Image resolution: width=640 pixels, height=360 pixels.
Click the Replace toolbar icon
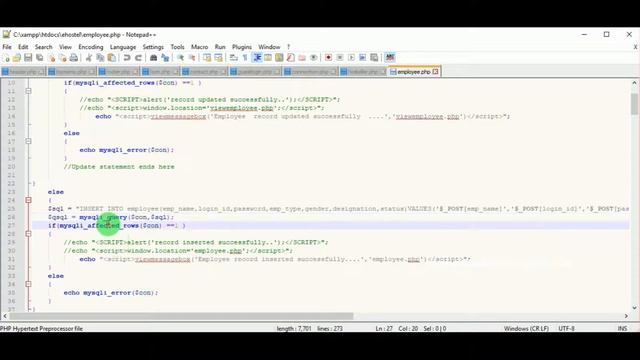coord(165,58)
